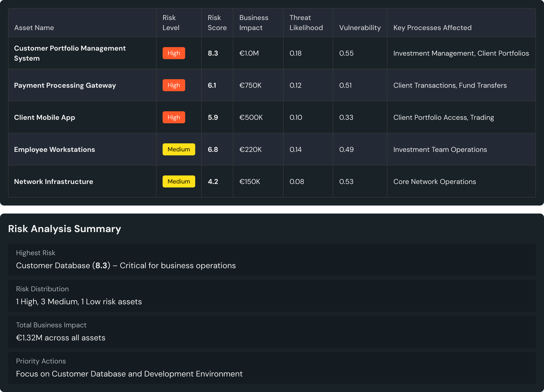This screenshot has width=544, height=392.
Task: Click High badge in Client Mobile App row
Action: click(x=174, y=117)
